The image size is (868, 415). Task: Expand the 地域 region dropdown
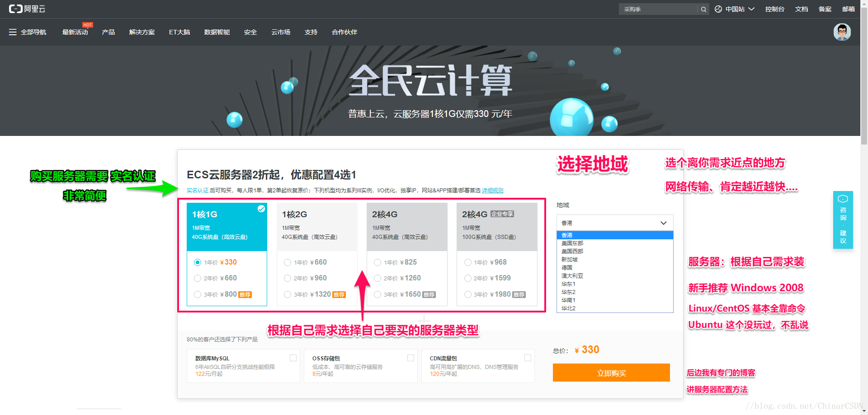pyautogui.click(x=615, y=223)
